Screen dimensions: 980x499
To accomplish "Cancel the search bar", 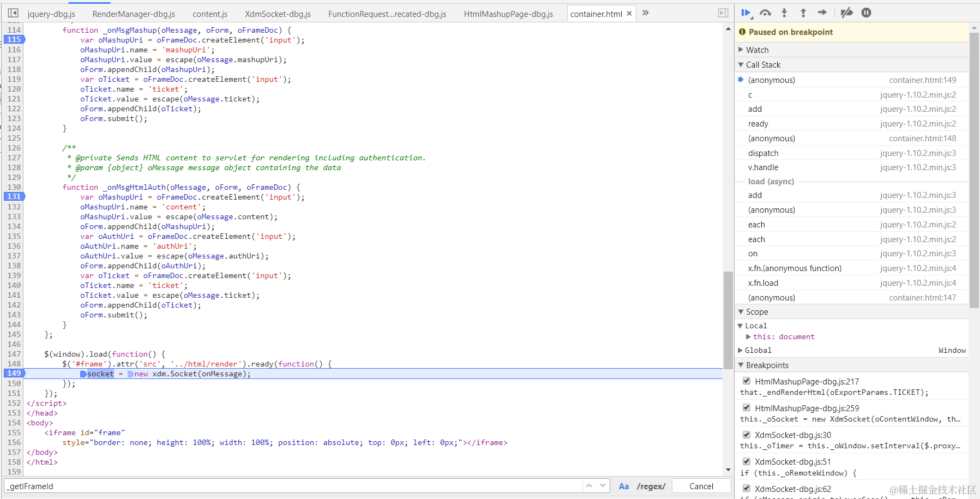I will [701, 486].
